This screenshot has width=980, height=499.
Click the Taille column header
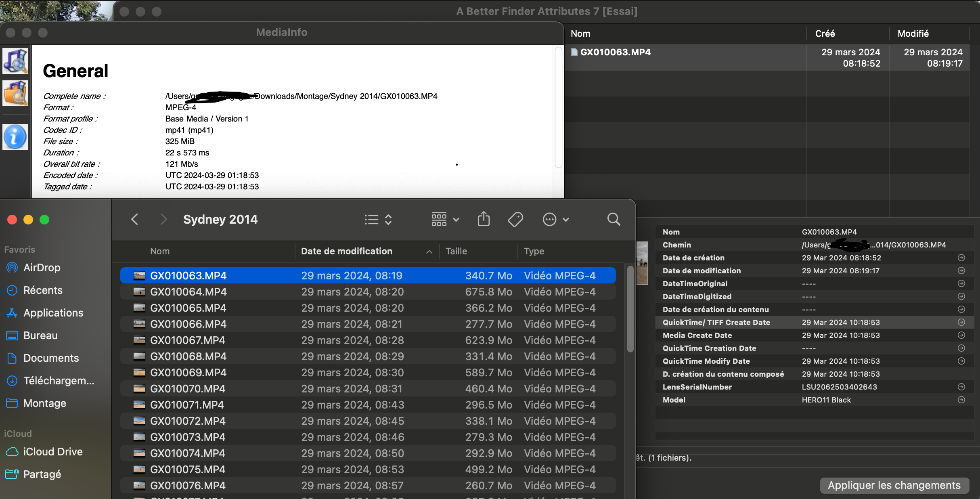tap(456, 252)
